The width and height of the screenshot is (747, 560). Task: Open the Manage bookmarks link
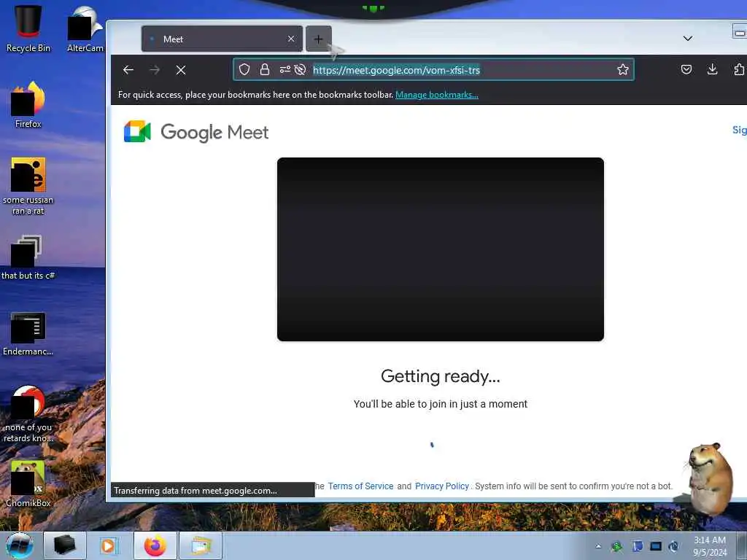[x=436, y=95]
